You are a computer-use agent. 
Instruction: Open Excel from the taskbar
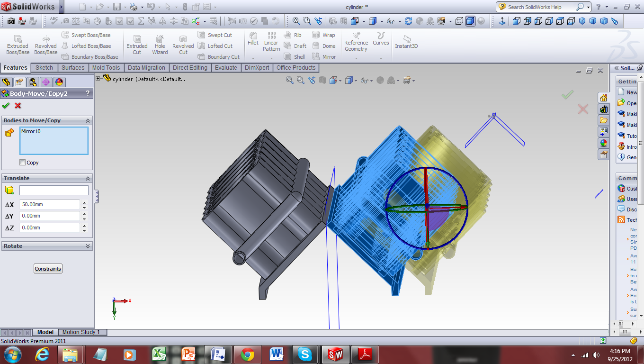tap(159, 354)
